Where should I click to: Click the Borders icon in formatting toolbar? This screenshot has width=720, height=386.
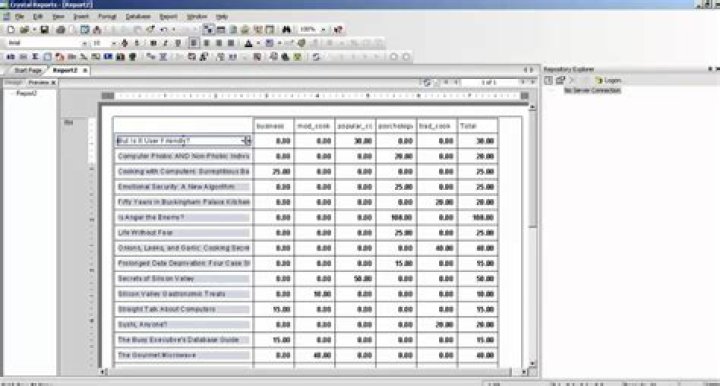270,43
